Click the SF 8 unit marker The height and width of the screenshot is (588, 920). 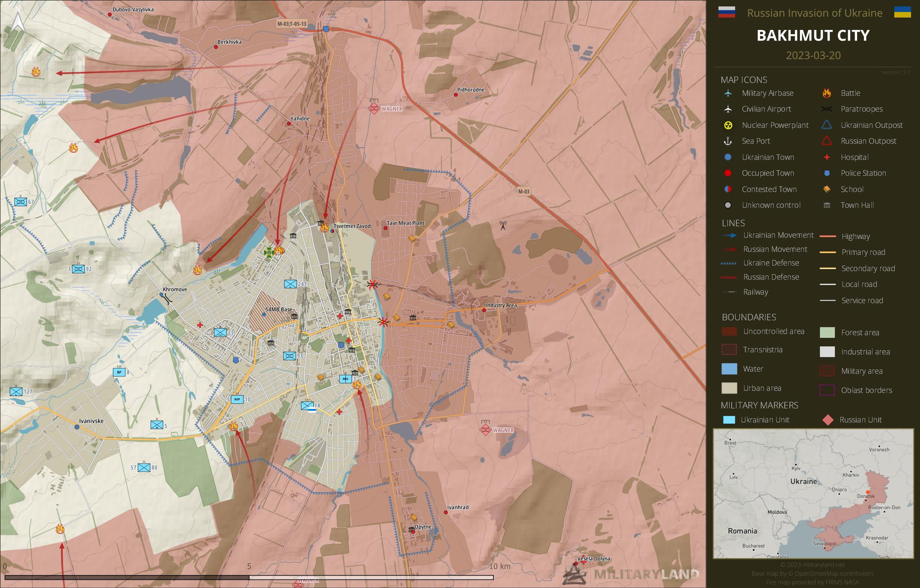[x=119, y=372]
